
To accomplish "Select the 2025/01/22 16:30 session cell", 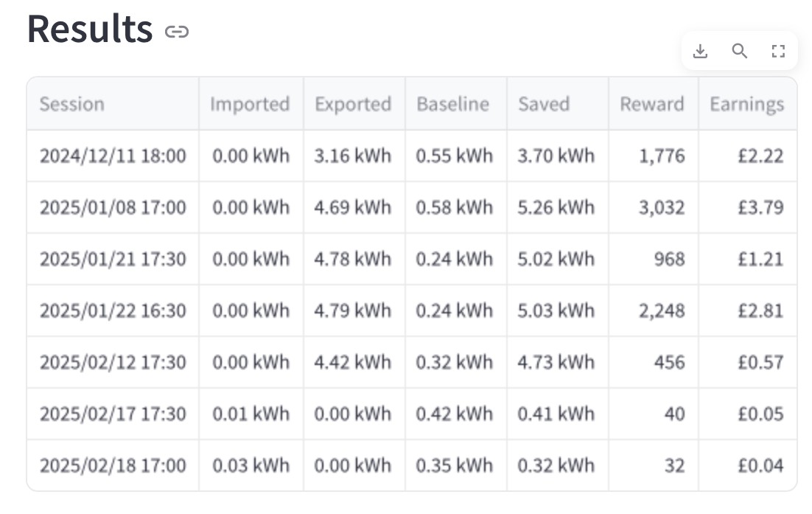I will [x=113, y=310].
